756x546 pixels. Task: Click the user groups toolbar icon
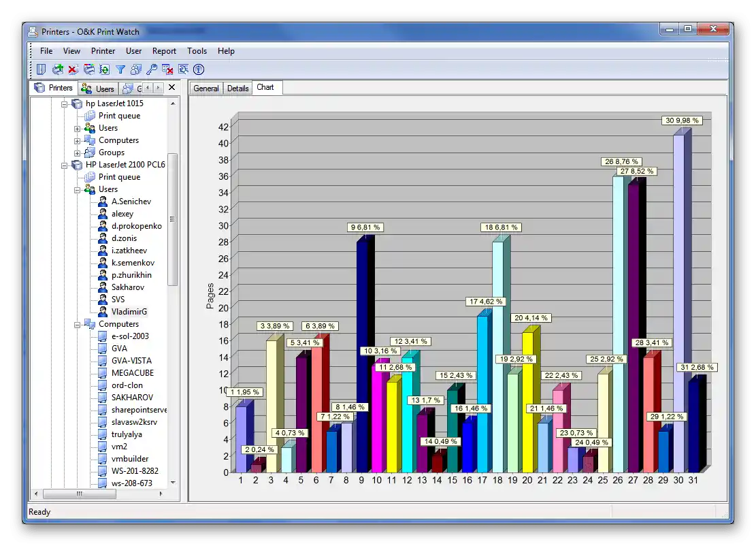pyautogui.click(x=136, y=69)
